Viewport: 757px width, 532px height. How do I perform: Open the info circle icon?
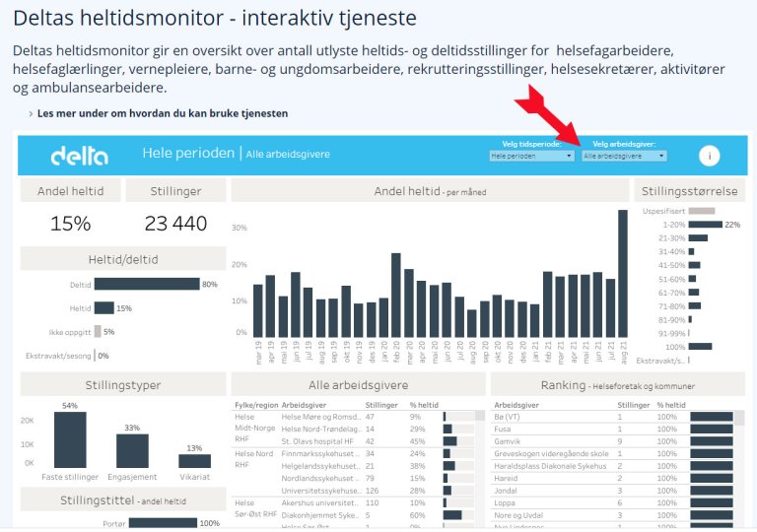point(709,156)
